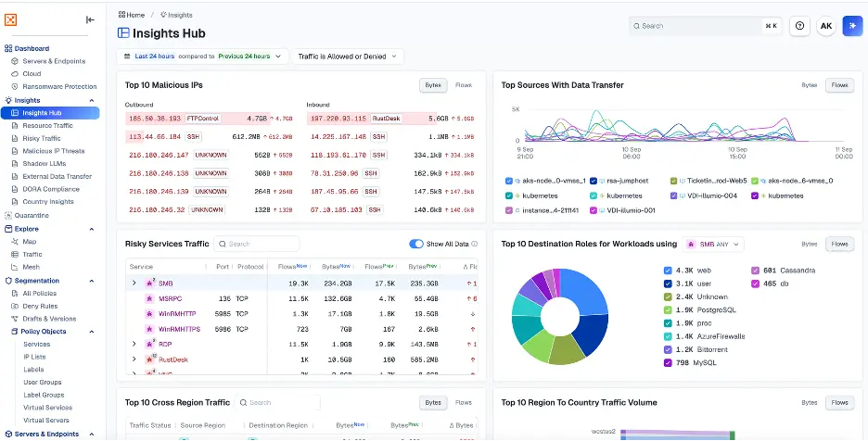
Task: Expand the SMB row in Risky Services
Action: coord(134,283)
